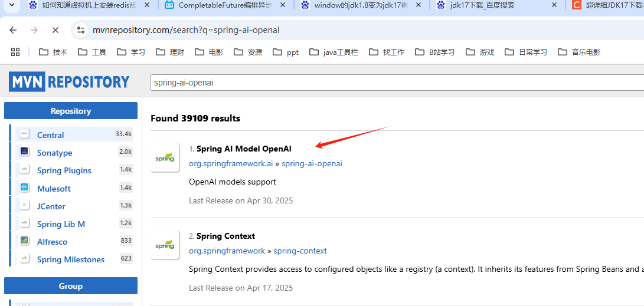Click Spring logo thumbnail of OpenAI result
Image resolution: width=644 pixels, height=306 pixels.
tap(165, 158)
